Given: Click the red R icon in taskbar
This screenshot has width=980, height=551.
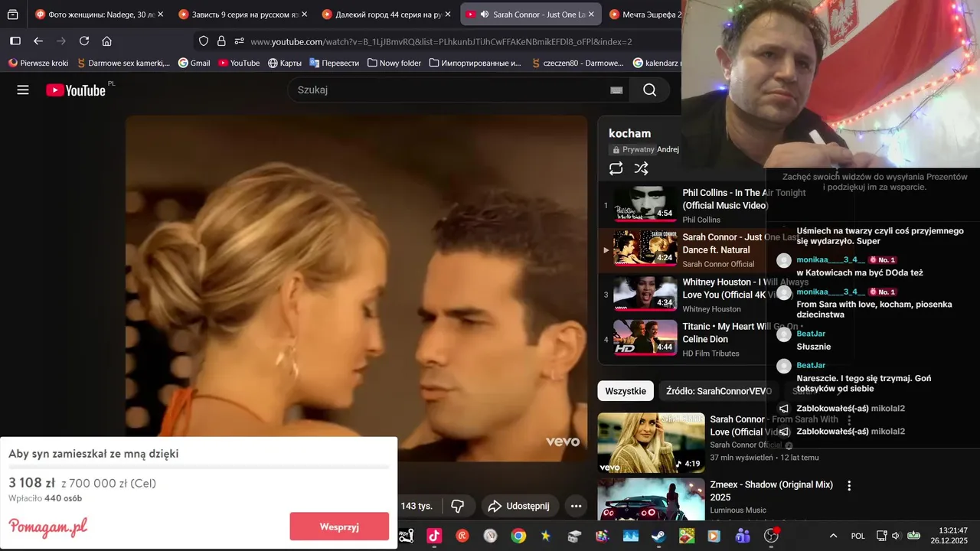Looking at the screenshot, I should point(462,536).
